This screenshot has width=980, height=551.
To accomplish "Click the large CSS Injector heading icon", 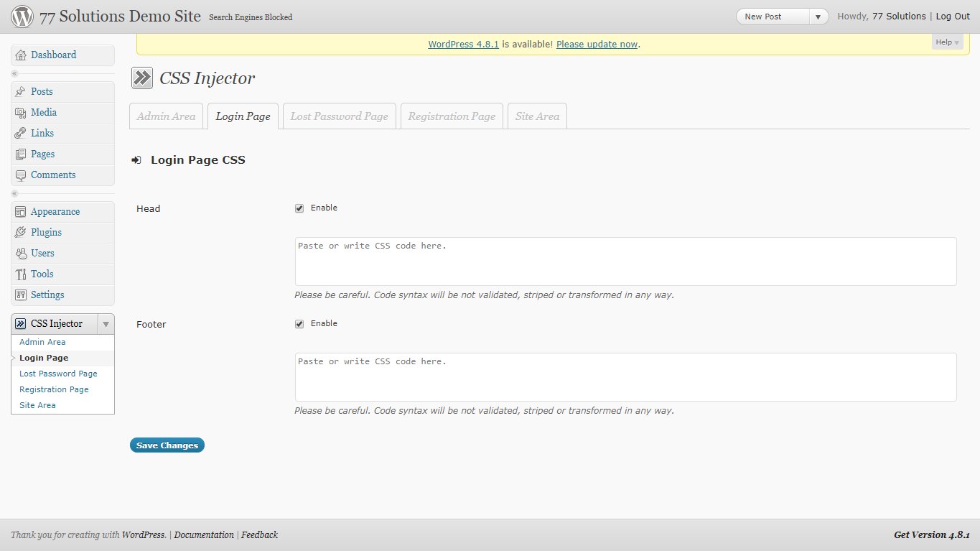I will click(x=142, y=78).
